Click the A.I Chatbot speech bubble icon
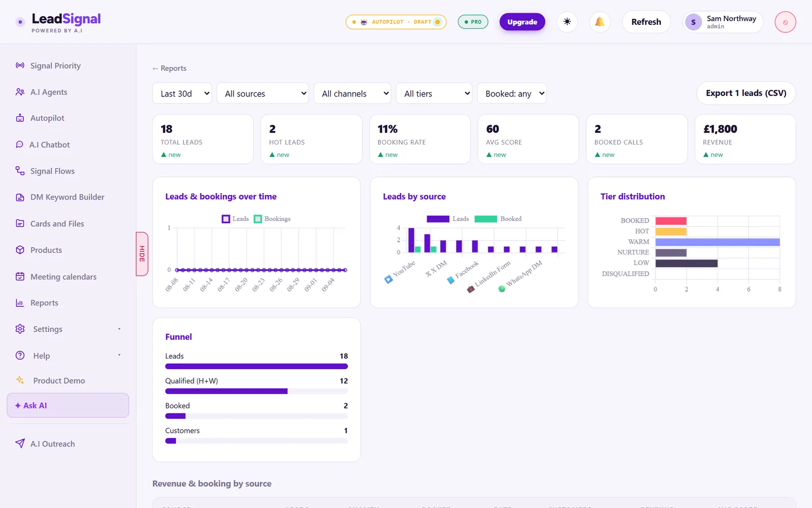Image resolution: width=812 pixels, height=508 pixels. tap(19, 144)
